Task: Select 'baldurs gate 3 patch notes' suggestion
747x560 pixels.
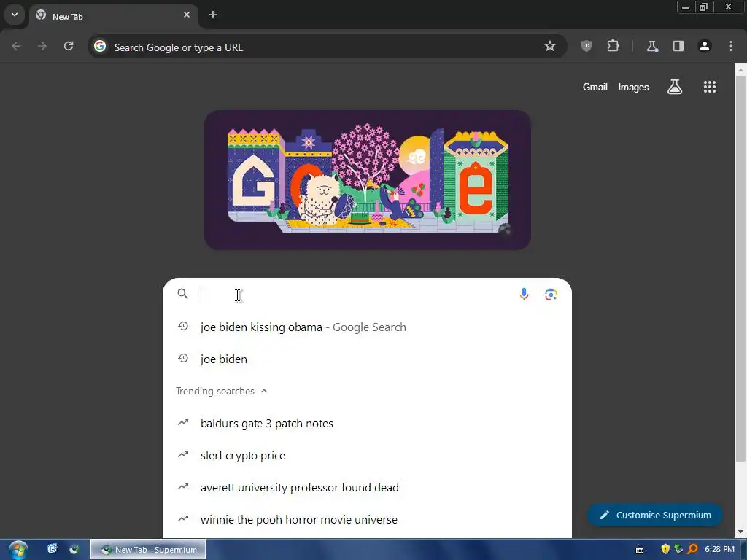Action: (367, 424)
